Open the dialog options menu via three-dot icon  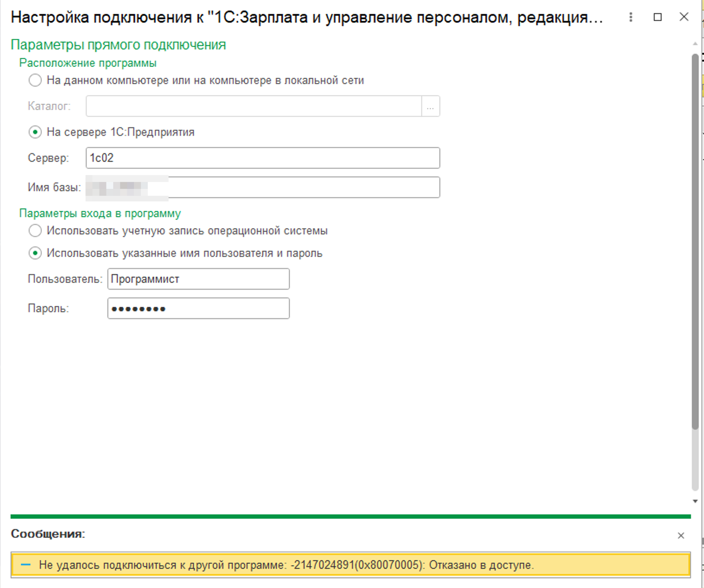(630, 17)
